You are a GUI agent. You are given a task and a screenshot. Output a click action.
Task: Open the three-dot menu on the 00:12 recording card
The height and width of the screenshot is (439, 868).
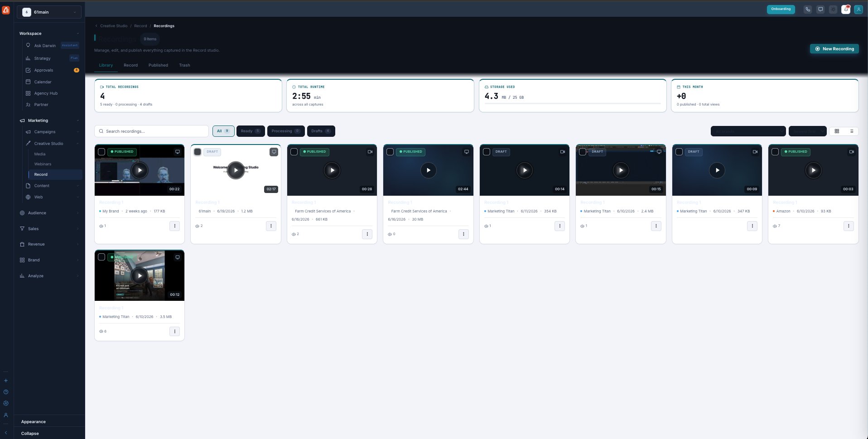click(x=175, y=332)
